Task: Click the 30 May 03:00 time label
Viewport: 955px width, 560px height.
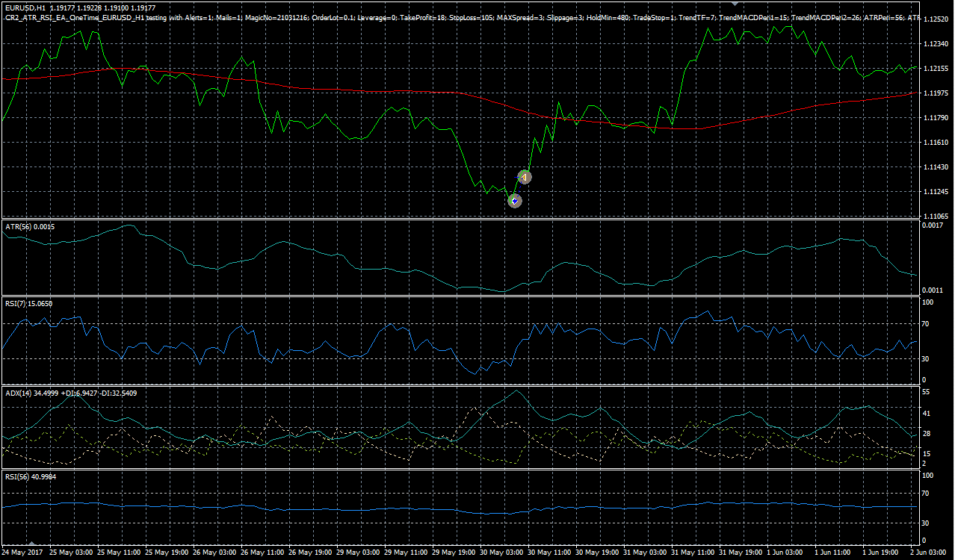Action: (x=501, y=553)
